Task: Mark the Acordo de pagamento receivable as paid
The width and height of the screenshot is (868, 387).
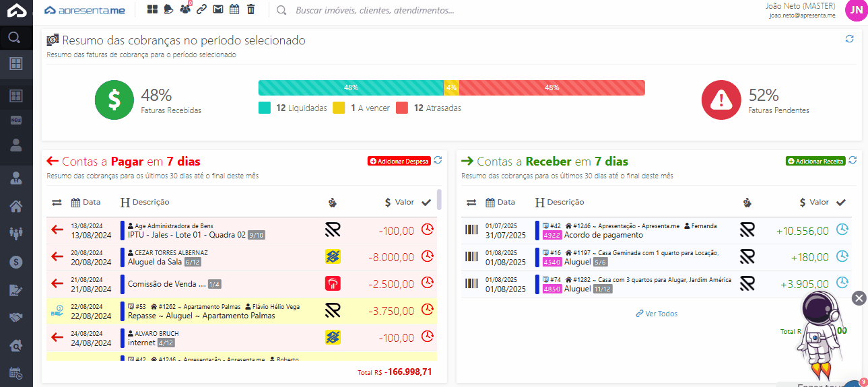Action: [x=842, y=230]
